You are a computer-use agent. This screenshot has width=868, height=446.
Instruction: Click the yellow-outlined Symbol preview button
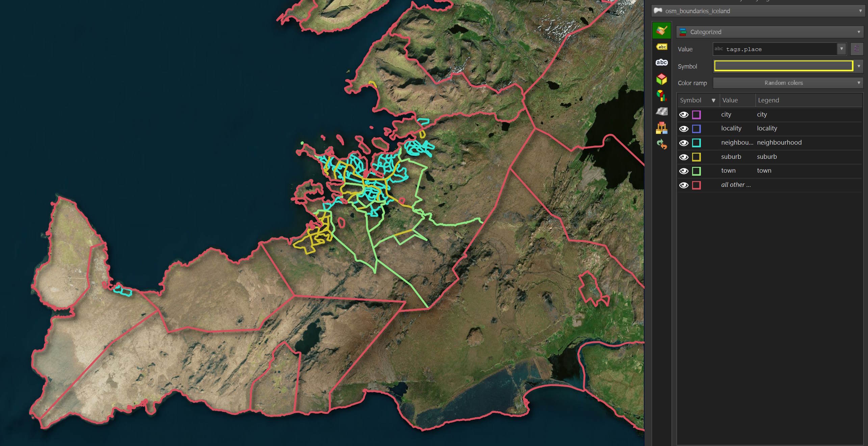[x=783, y=66]
